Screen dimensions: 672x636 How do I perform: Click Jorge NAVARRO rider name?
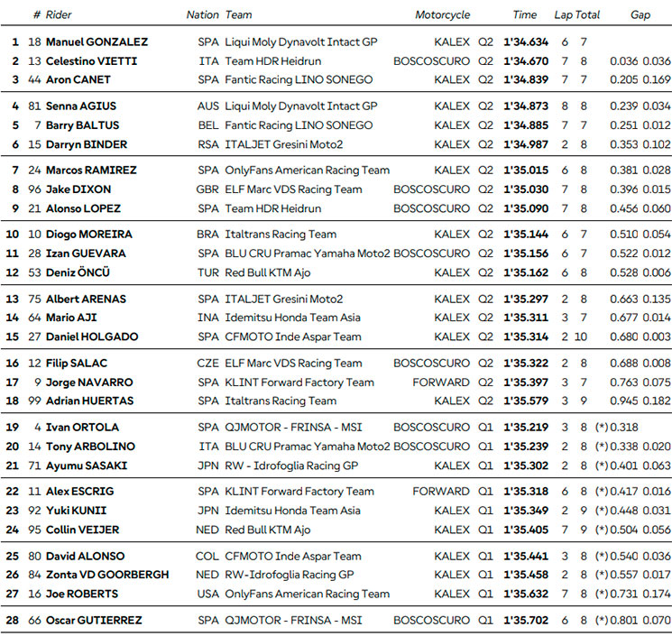[x=89, y=383]
